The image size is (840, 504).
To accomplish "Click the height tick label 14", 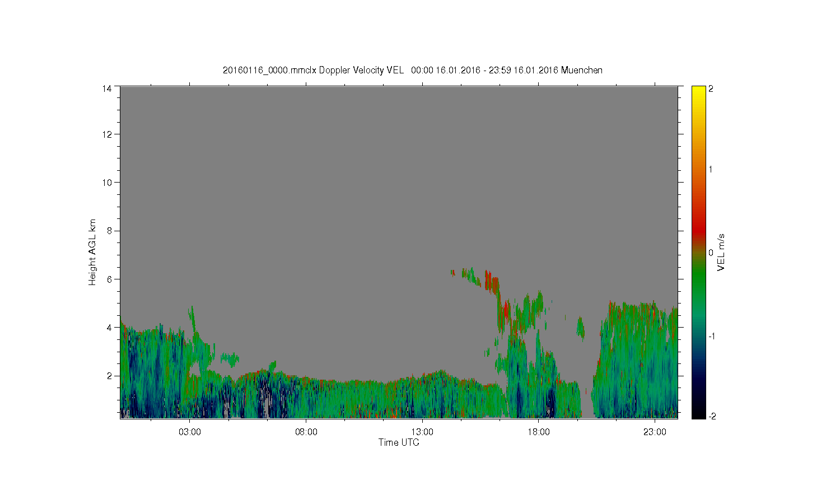I will (x=107, y=88).
